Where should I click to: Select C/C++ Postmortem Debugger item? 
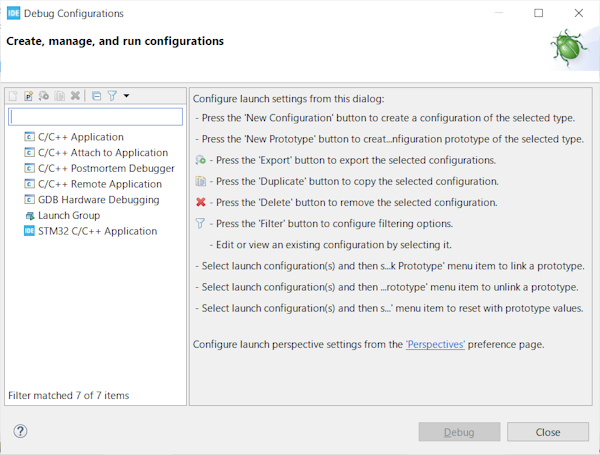click(x=106, y=169)
